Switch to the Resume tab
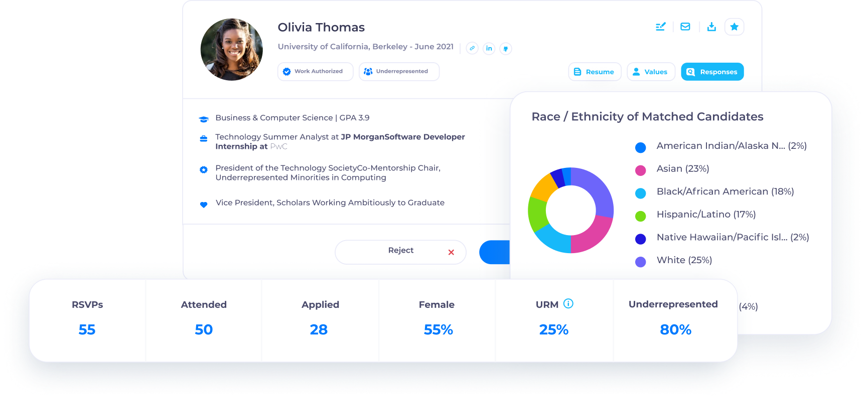Viewport: 868px width, 400px height. click(x=595, y=72)
